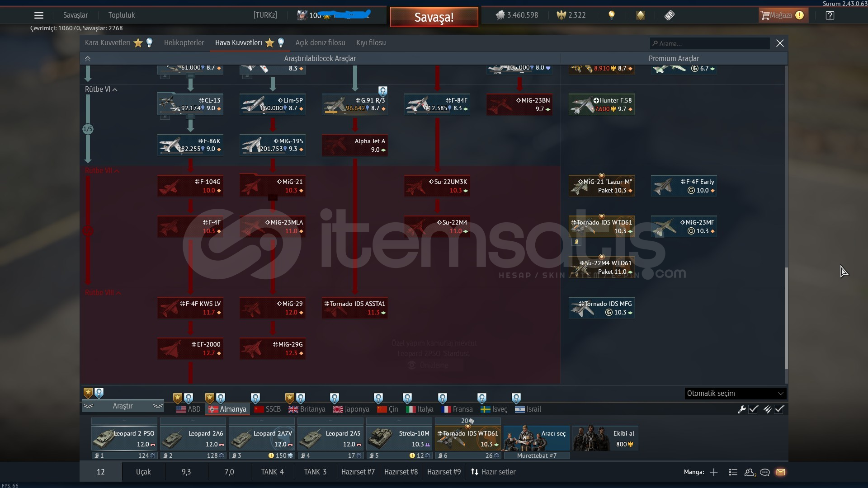Select the TANK-4 preset tab
The width and height of the screenshot is (868, 488).
272,472
